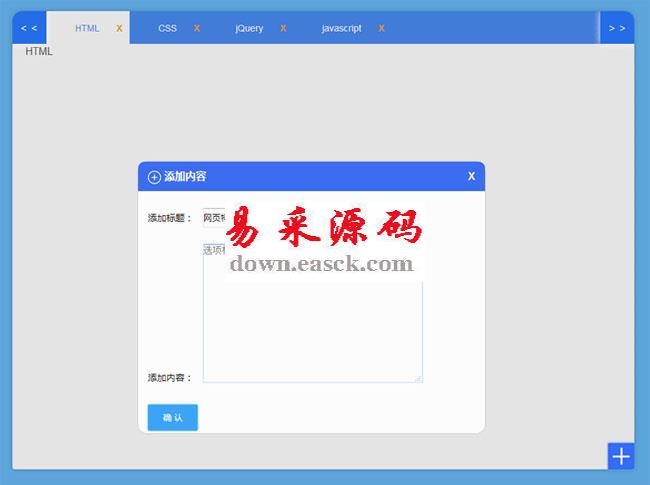The height and width of the screenshot is (485, 650).
Task: Click the 添加内容 dialog title text
Action: (x=185, y=177)
